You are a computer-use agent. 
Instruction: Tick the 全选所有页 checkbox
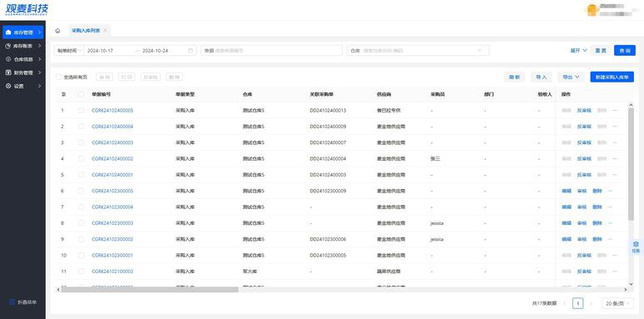(x=58, y=77)
